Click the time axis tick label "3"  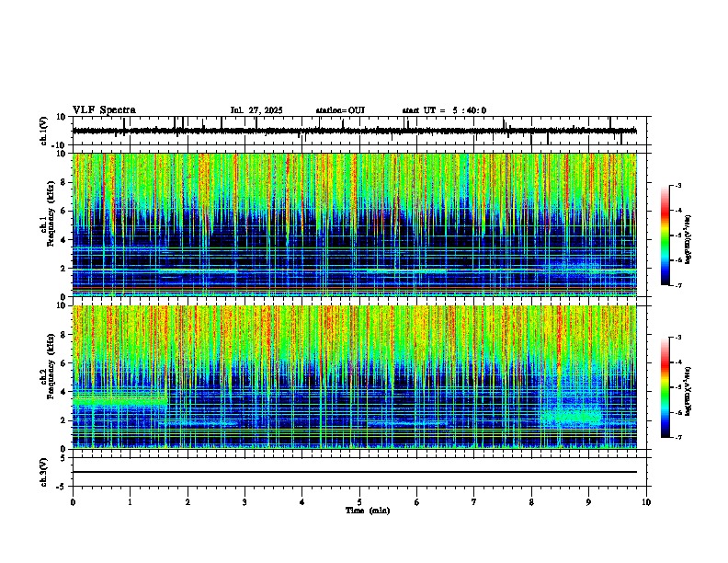pos(245,502)
